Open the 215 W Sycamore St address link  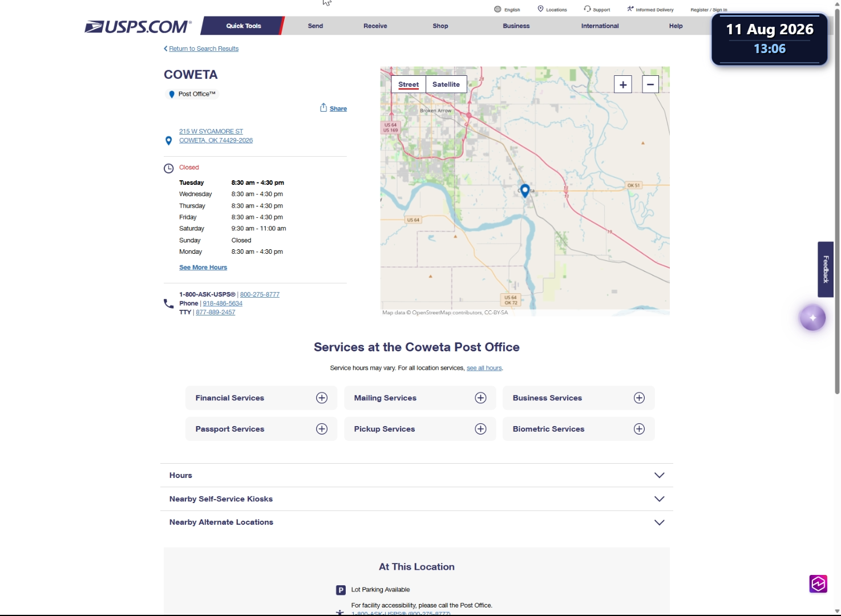coord(216,136)
